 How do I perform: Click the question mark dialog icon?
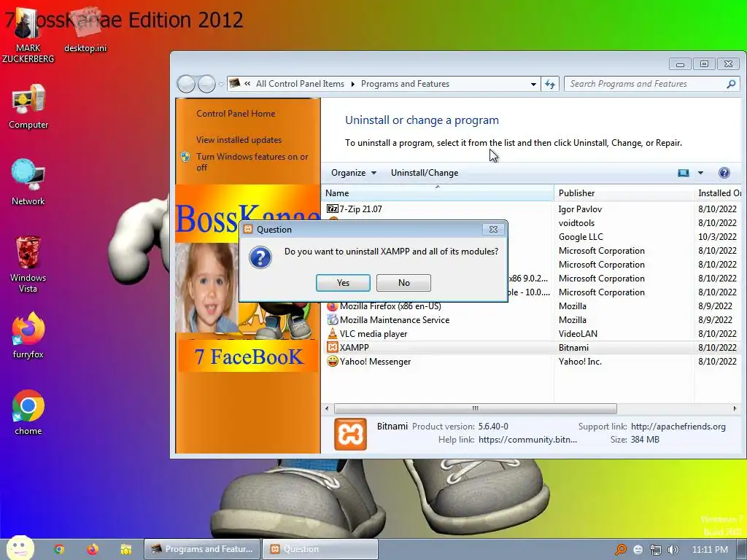coord(260,257)
